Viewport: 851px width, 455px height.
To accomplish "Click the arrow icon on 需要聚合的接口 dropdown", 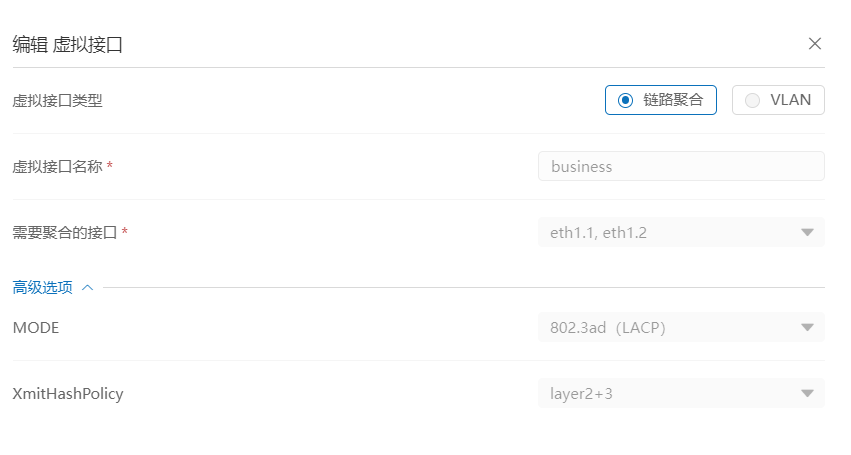I will [807, 233].
